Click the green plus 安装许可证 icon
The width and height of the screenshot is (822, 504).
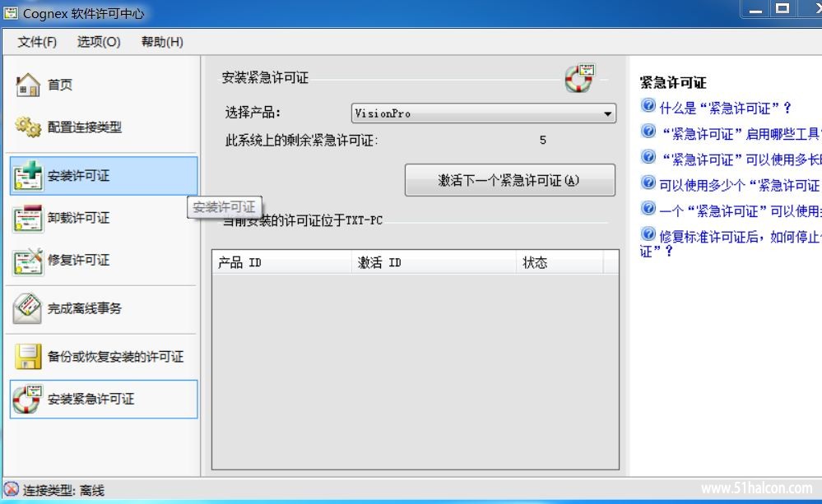tap(28, 175)
